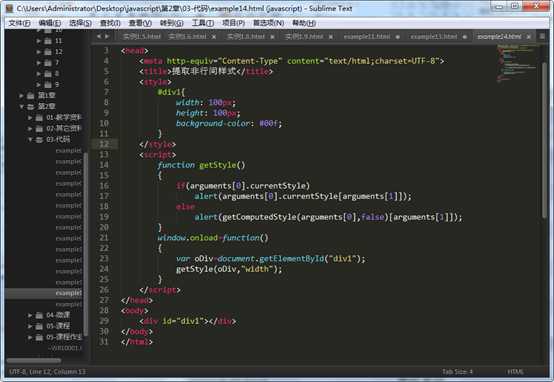This screenshot has height=382, width=554.
Task: Open the 编辑(E) menu
Action: pos(49,23)
